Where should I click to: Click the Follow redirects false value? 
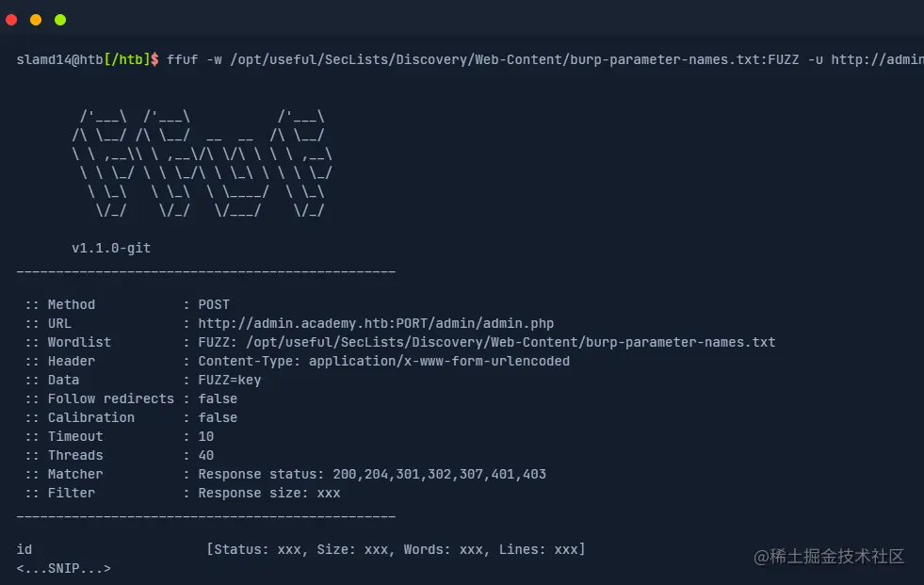(x=218, y=398)
